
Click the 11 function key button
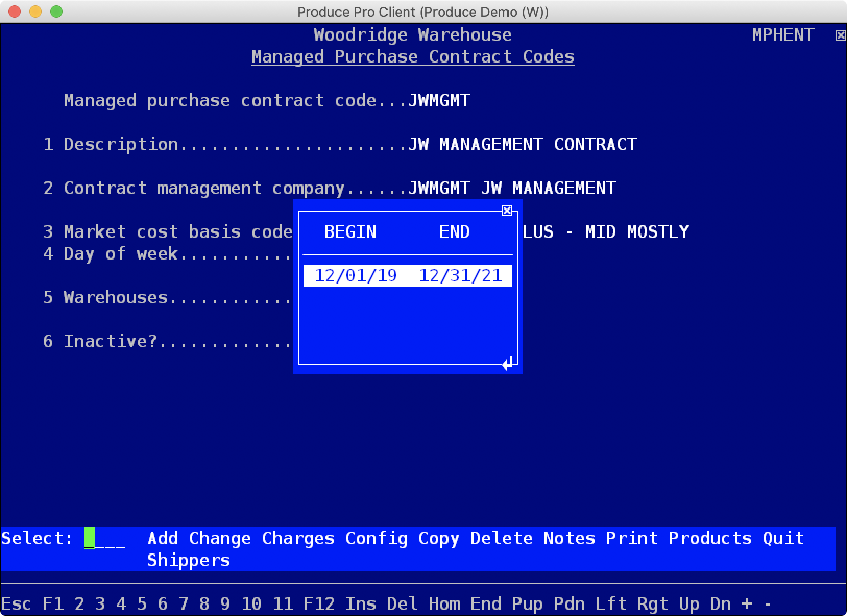(x=283, y=604)
